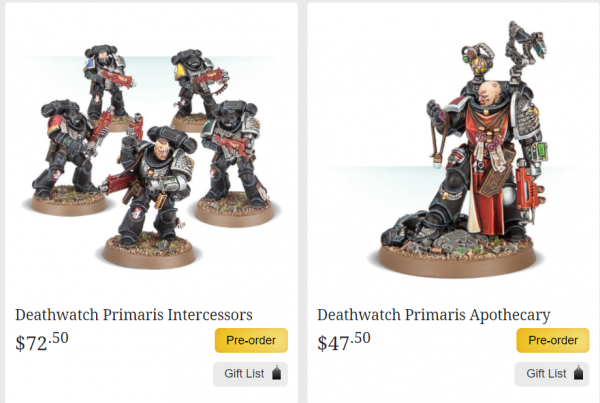Click the Gift List tag icon for Intercessors

pos(276,373)
